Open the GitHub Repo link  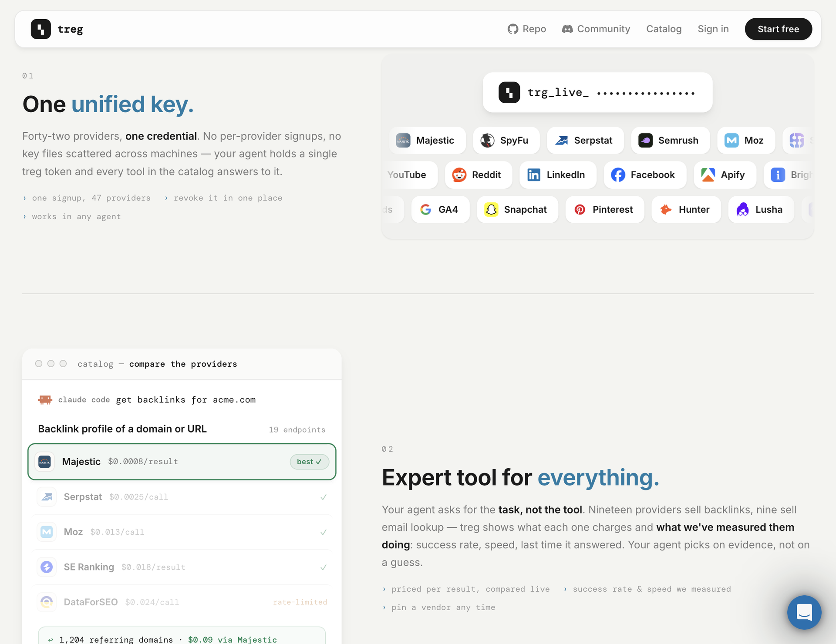coord(527,29)
